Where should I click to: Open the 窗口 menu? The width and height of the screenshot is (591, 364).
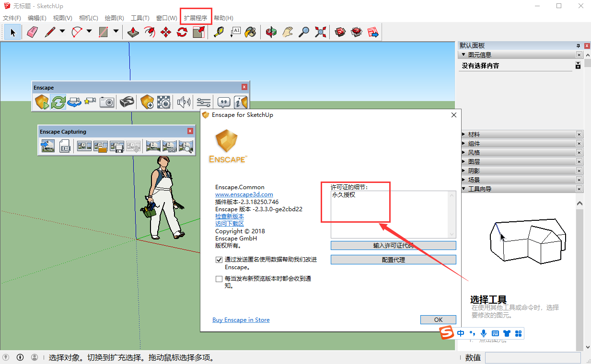tap(166, 17)
